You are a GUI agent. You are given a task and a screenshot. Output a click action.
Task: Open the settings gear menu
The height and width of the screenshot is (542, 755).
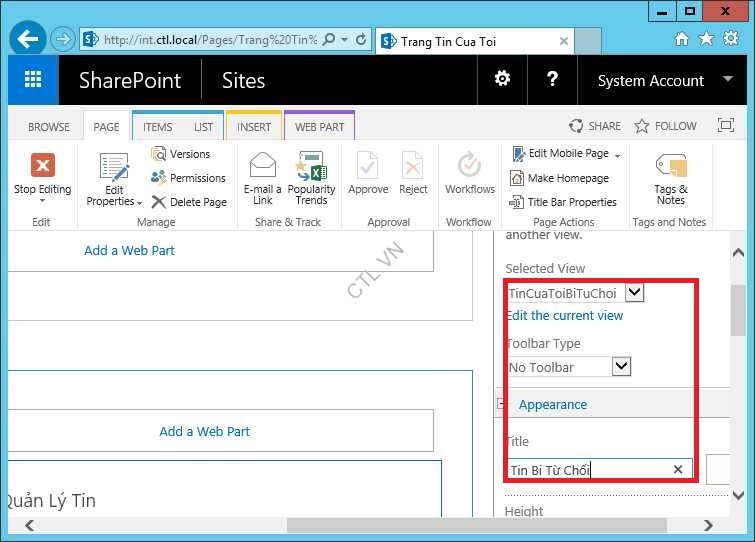coord(502,80)
